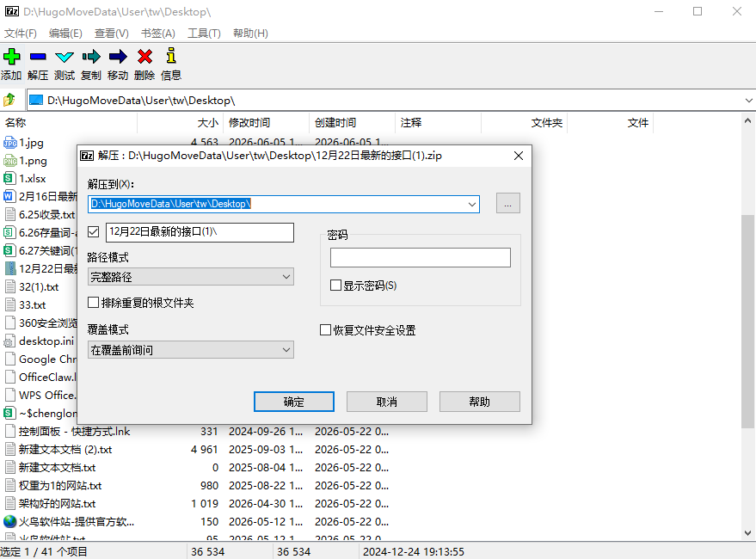
Task: Select the 32(1).txt file icon
Action: (x=9, y=287)
